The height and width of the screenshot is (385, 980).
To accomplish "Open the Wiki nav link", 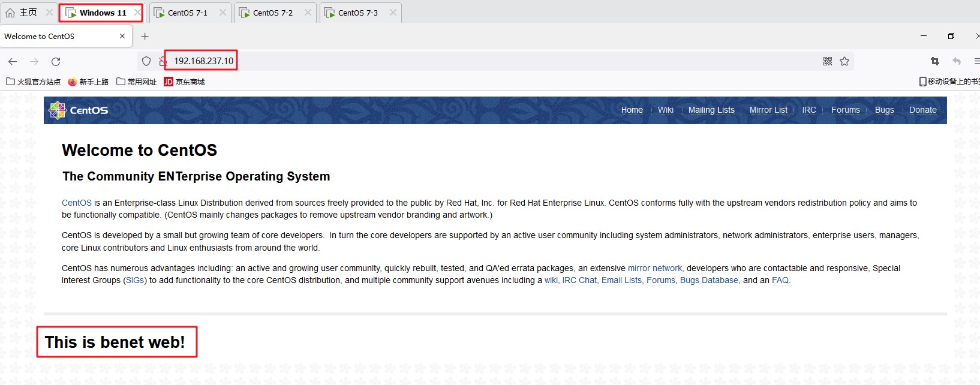I will click(x=666, y=110).
